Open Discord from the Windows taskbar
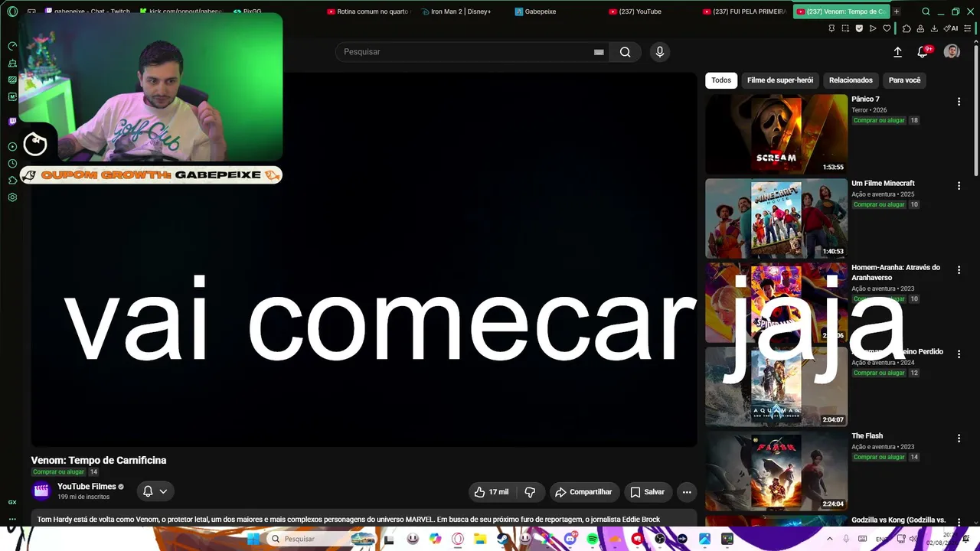This screenshot has height=551, width=980. tap(570, 539)
